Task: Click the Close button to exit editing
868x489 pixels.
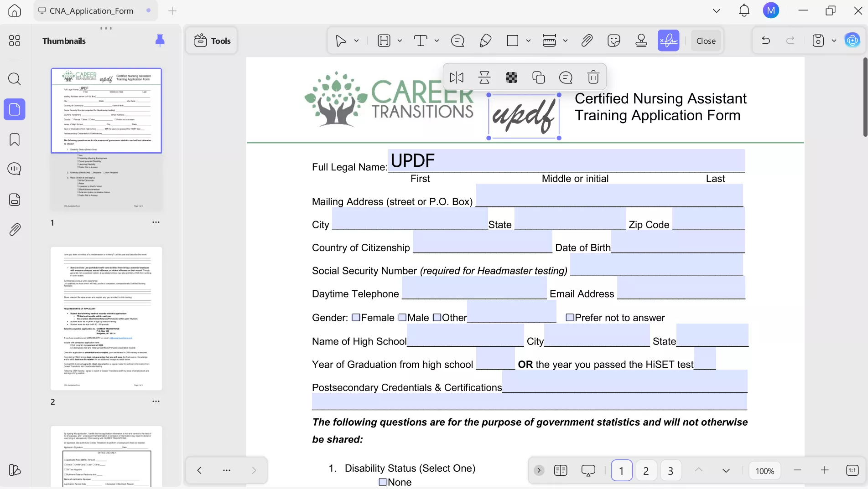Action: [x=706, y=41]
